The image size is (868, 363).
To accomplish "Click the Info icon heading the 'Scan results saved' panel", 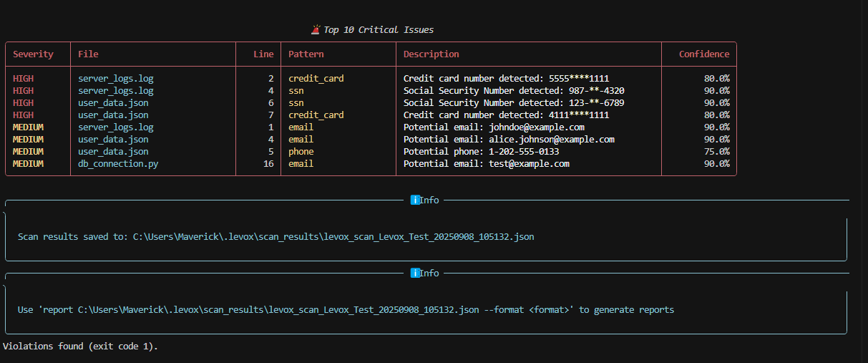I will (415, 200).
